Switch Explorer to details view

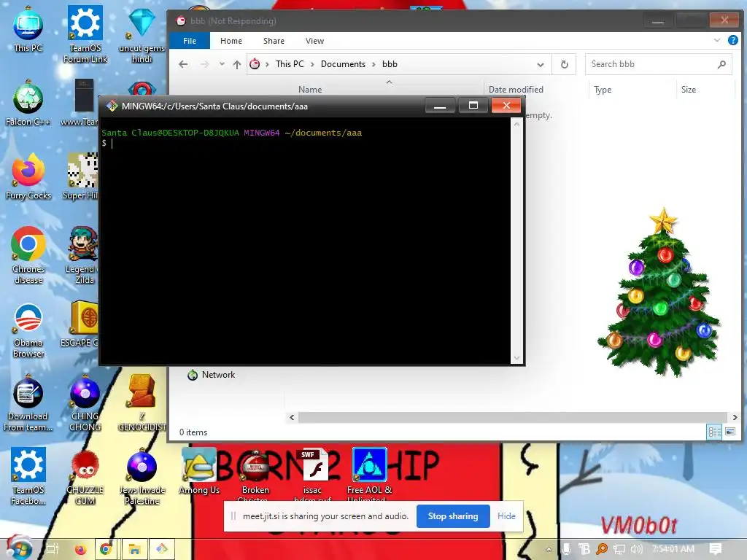pos(714,432)
